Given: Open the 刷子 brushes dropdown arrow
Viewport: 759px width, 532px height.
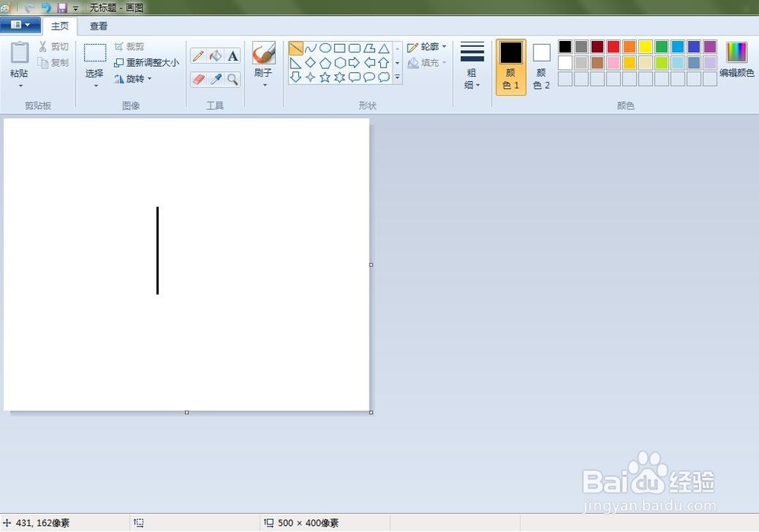Looking at the screenshot, I should tap(265, 85).
